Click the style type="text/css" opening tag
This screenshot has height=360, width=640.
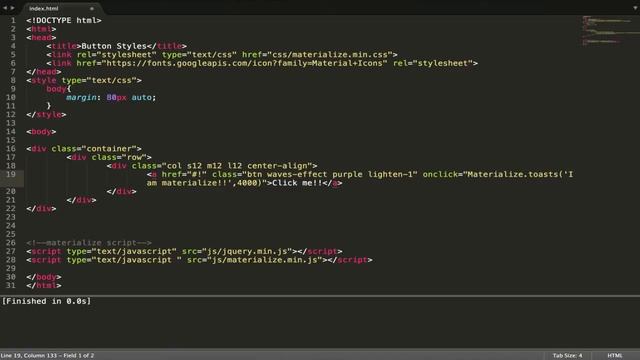pos(84,80)
